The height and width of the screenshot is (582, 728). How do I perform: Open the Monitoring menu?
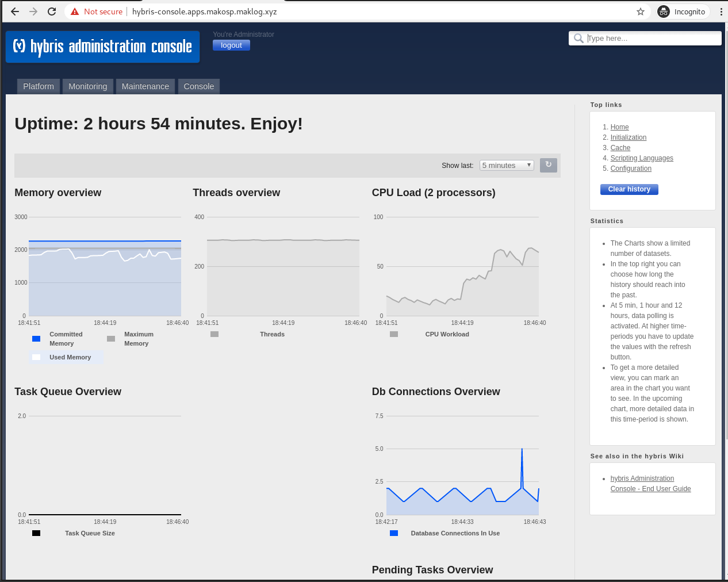[x=88, y=86]
